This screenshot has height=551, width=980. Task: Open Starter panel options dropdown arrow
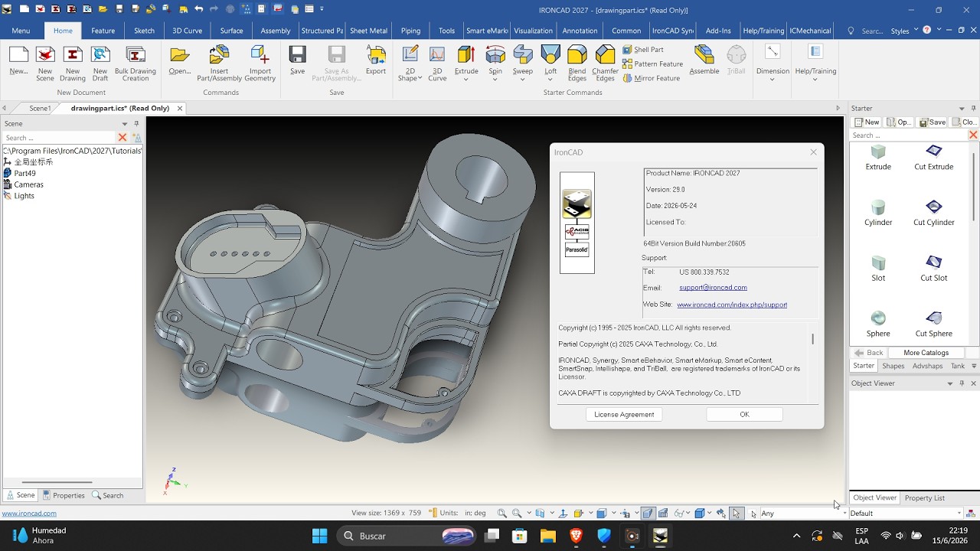[x=962, y=108]
